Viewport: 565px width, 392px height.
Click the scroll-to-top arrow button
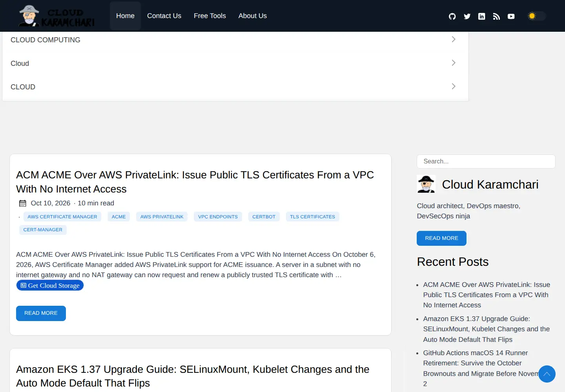pyautogui.click(x=547, y=374)
